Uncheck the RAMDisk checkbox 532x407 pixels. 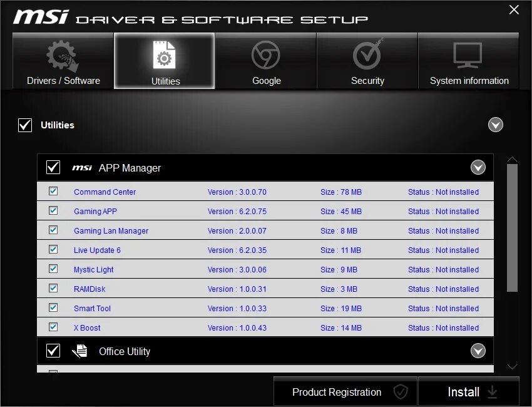[53, 288]
